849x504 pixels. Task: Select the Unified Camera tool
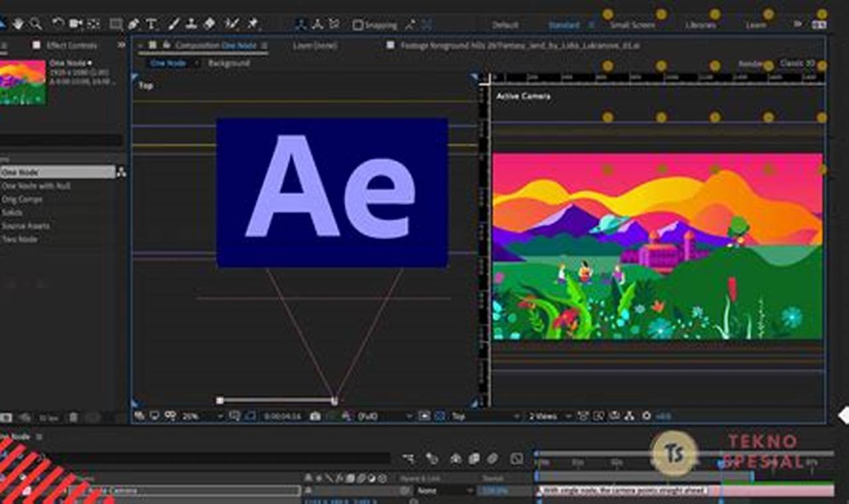point(76,24)
